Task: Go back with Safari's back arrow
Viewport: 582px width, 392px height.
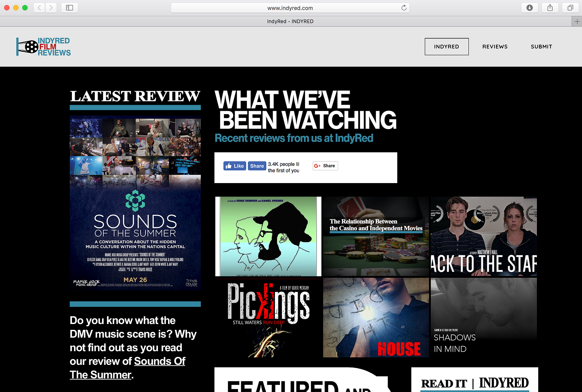Action: click(39, 8)
